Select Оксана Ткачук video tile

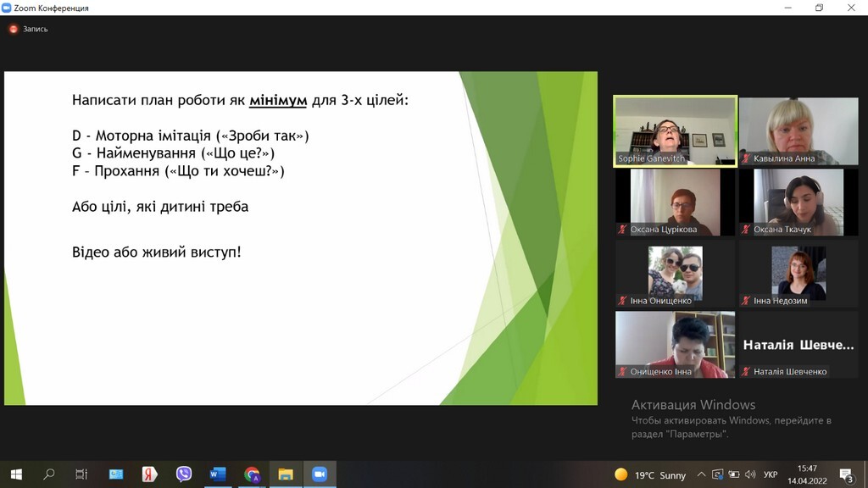click(x=798, y=202)
